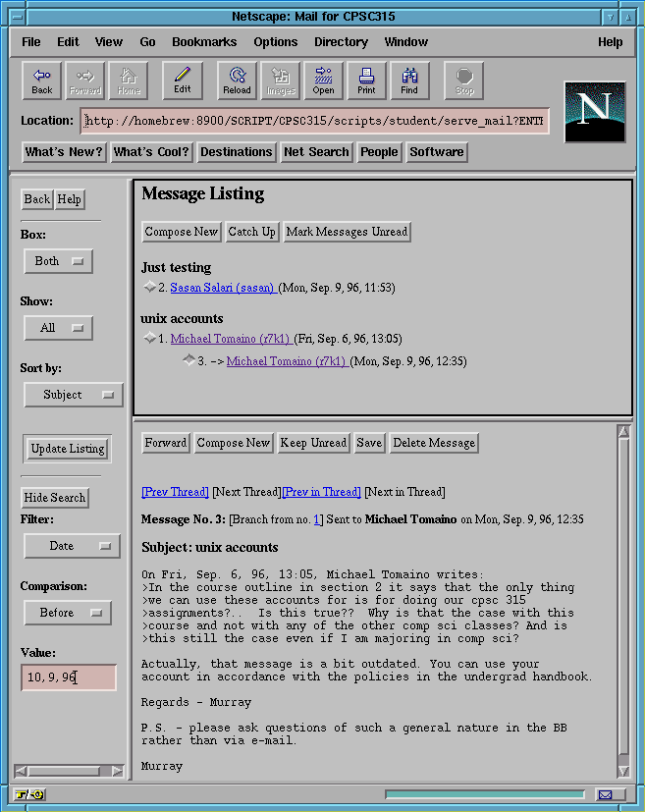Open the Help menu in menu bar
The width and height of the screenshot is (645, 812).
[x=611, y=42]
